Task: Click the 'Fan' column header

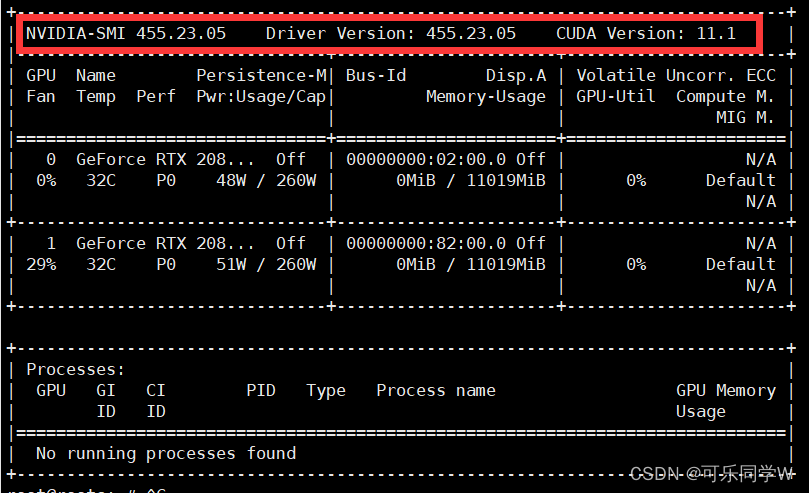Action: [41, 97]
